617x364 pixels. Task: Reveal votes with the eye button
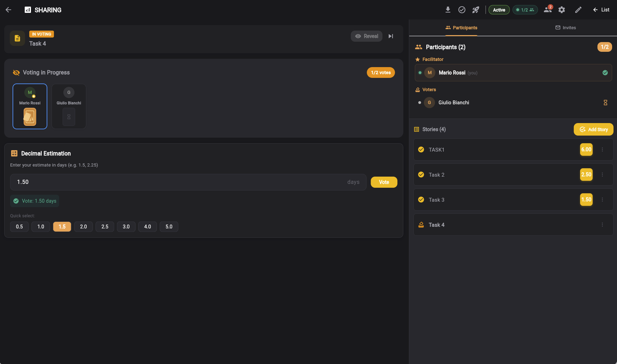[366, 36]
